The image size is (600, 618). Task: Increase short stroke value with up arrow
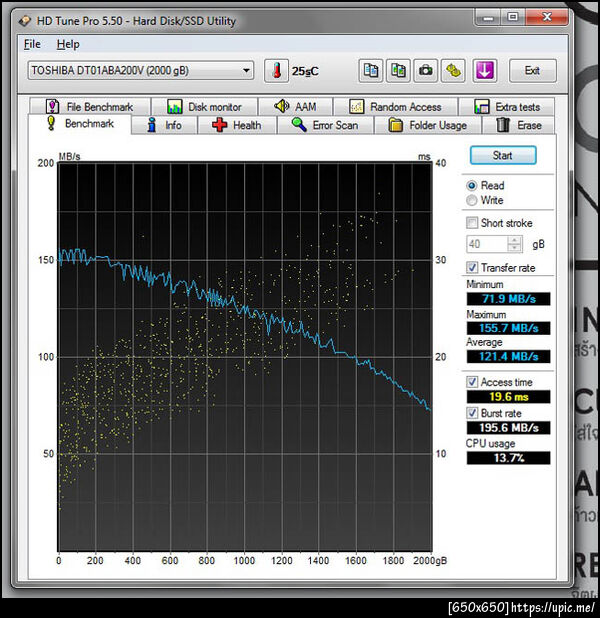click(514, 240)
